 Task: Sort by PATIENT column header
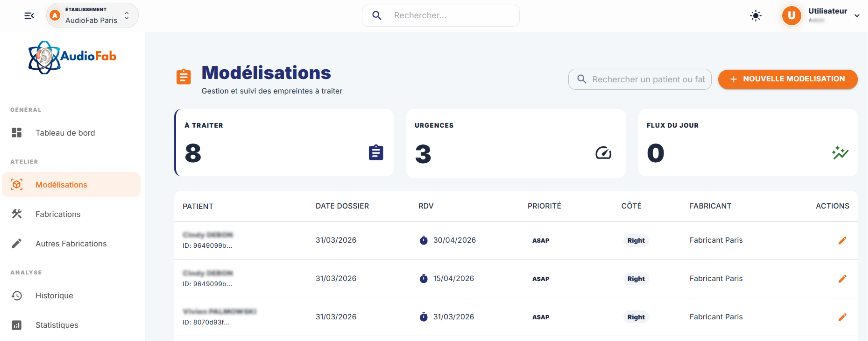pos(198,206)
